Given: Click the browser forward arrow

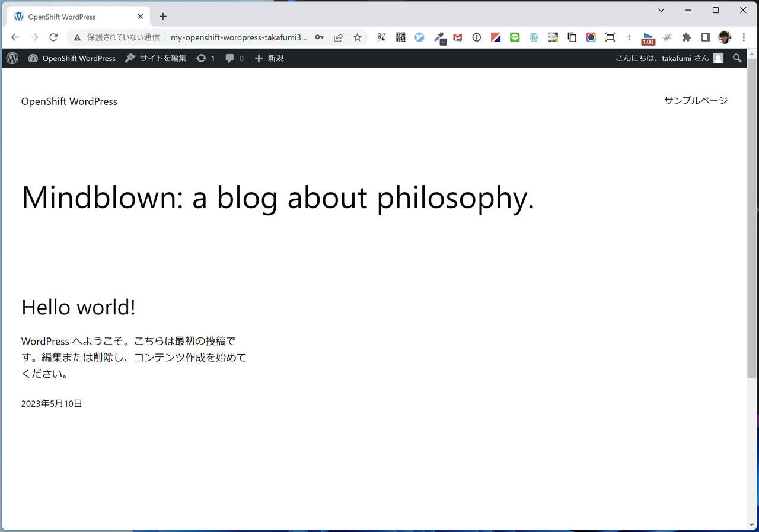Looking at the screenshot, I should (34, 37).
